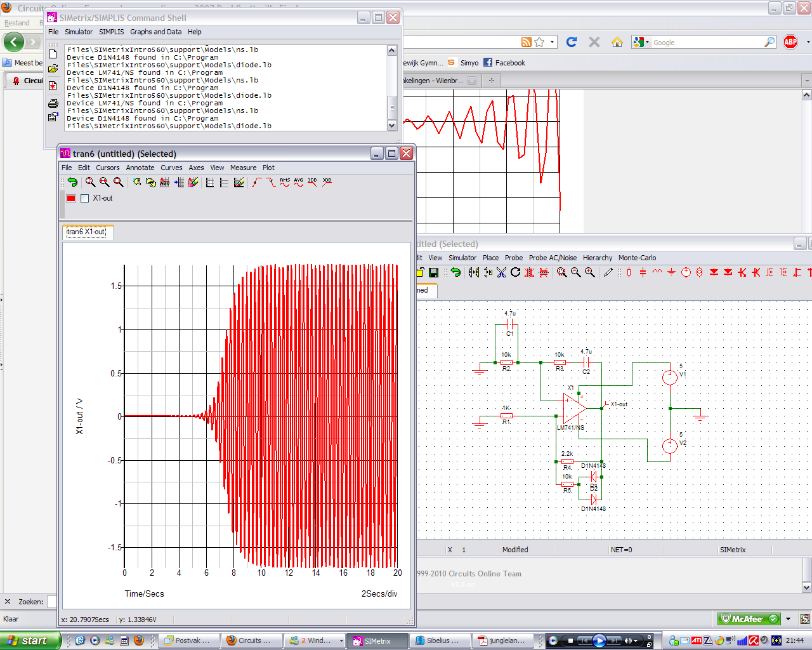Viewport: 812px width, 650px height.
Task: Select the capacitor symbol in schematic toolbar
Action: pyautogui.click(x=643, y=272)
